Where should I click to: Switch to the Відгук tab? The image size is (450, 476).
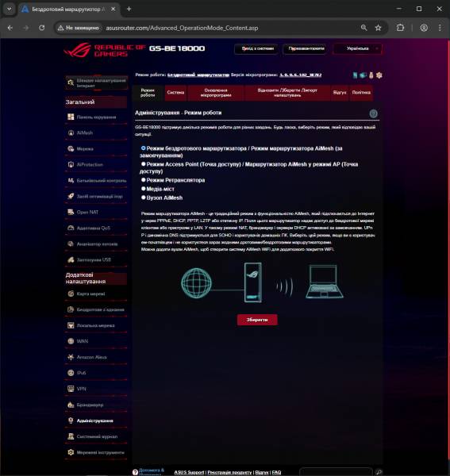tap(340, 93)
